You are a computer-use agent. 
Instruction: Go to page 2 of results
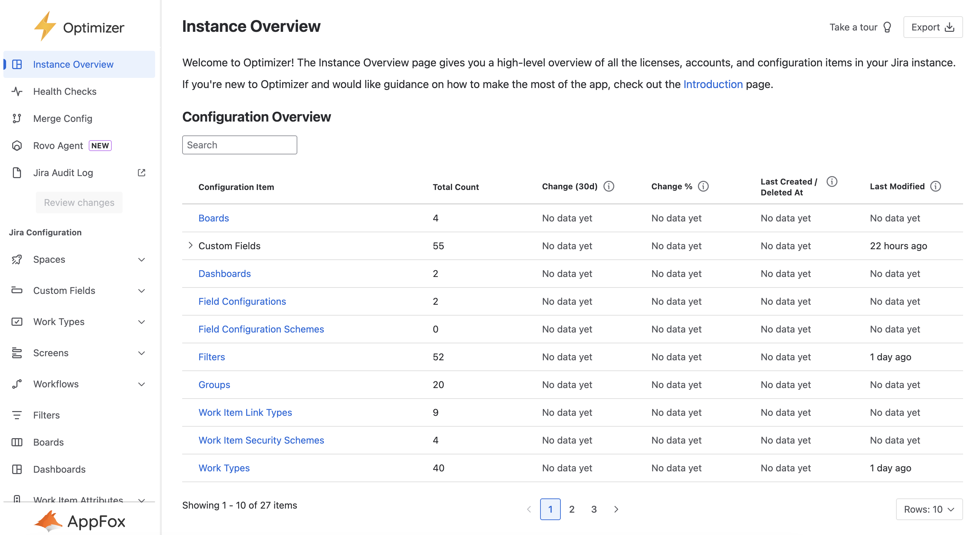coord(571,509)
